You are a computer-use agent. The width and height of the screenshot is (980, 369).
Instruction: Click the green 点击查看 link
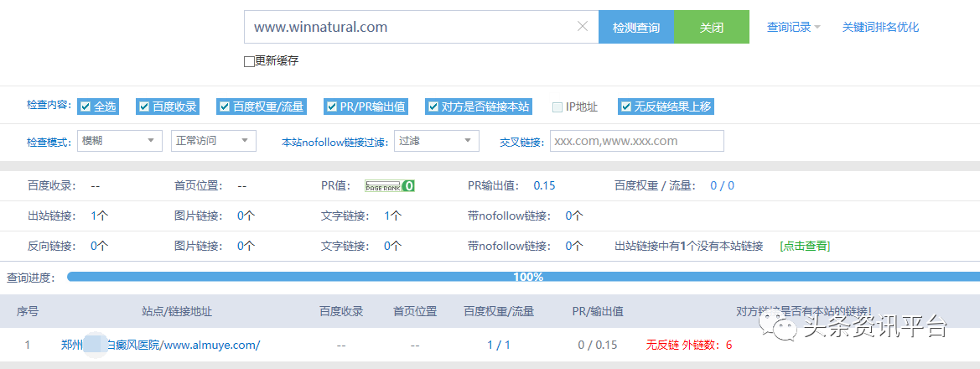click(x=805, y=246)
